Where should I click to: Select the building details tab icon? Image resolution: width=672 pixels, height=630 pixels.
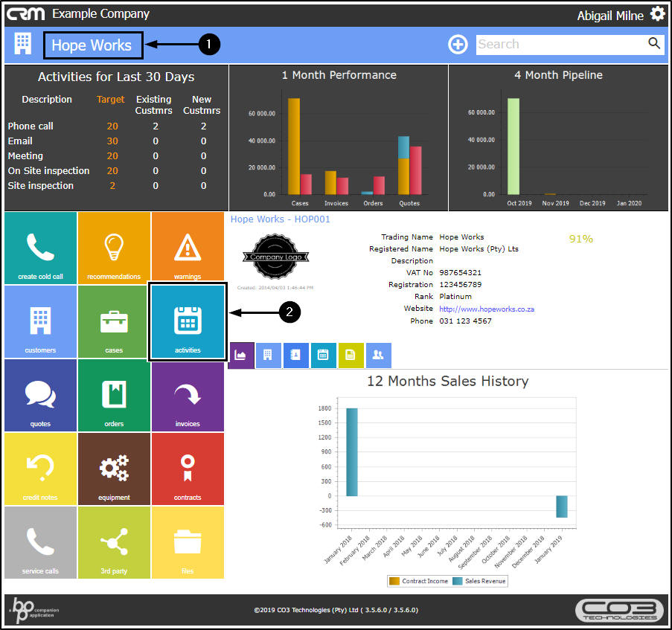(x=268, y=355)
